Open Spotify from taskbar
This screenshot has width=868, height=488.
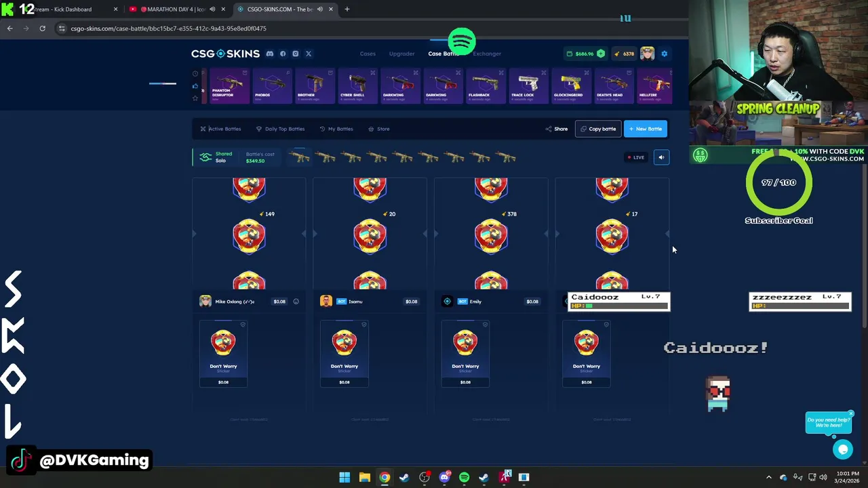[464, 477]
